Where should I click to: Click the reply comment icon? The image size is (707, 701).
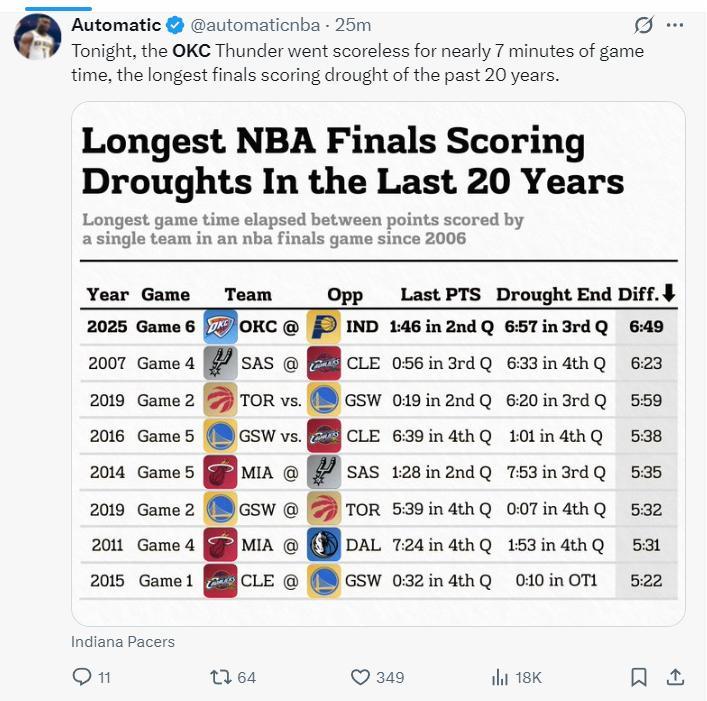[82, 677]
